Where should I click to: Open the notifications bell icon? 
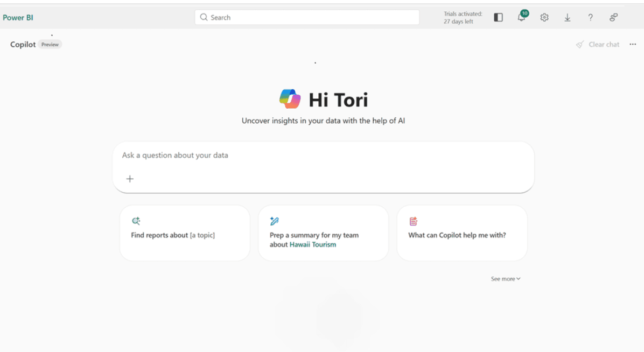pos(522,17)
